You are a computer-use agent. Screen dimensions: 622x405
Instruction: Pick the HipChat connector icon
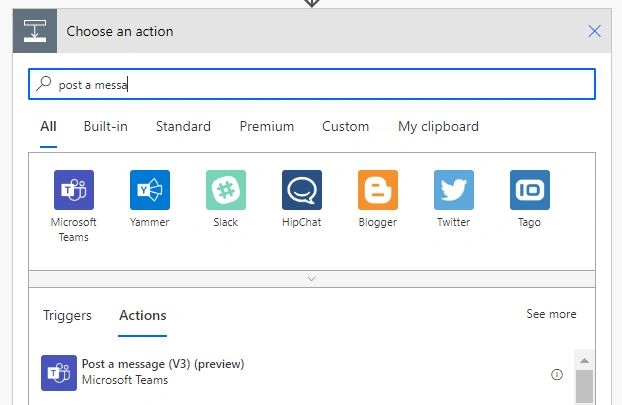click(x=302, y=190)
